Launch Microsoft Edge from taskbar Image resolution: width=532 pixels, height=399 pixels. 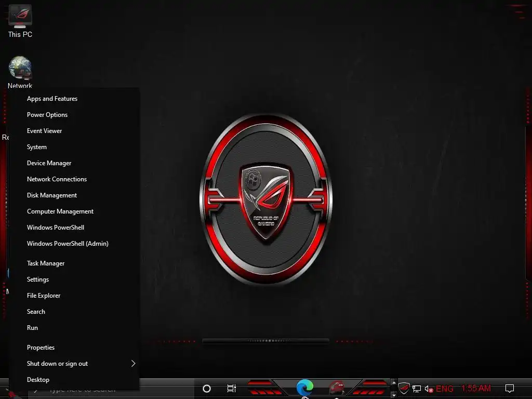[305, 388]
